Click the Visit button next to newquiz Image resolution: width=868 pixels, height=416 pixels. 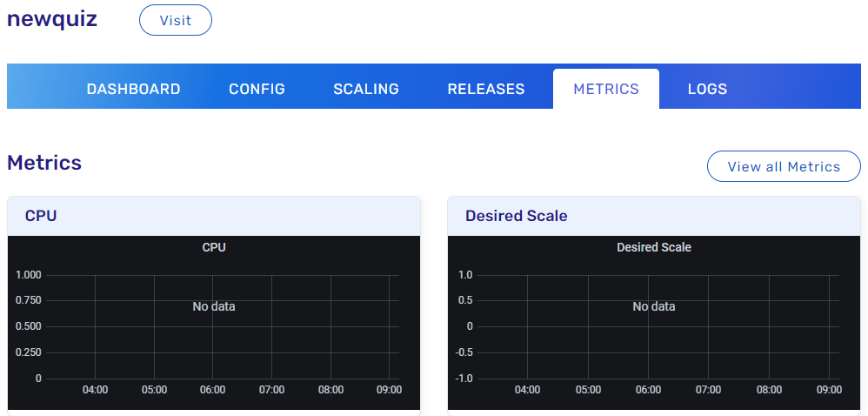(x=175, y=20)
